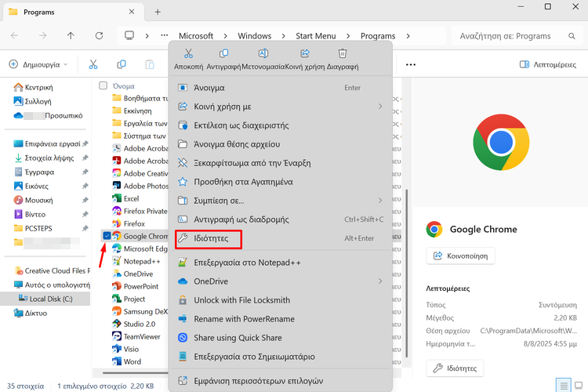The width and height of the screenshot is (588, 392).
Task: Click the vertical scrollbar of the file list
Action: pyautogui.click(x=406, y=273)
